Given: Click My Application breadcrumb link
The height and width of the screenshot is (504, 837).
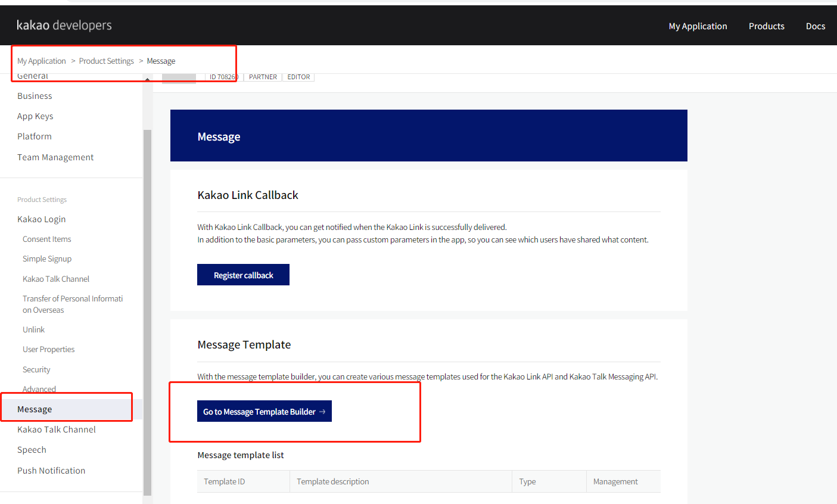Looking at the screenshot, I should (x=42, y=61).
